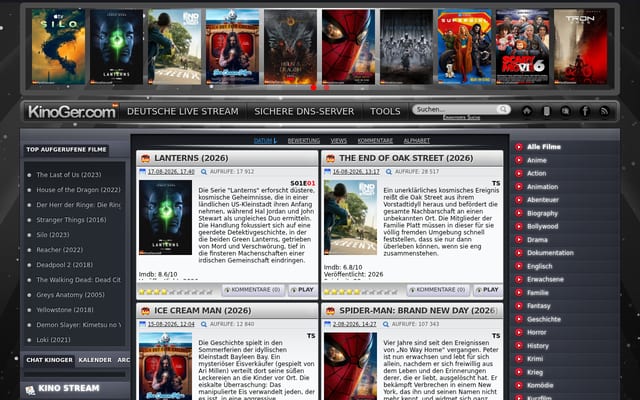Click the Kino Stream header icon
The image size is (640, 400).
[x=30, y=389]
